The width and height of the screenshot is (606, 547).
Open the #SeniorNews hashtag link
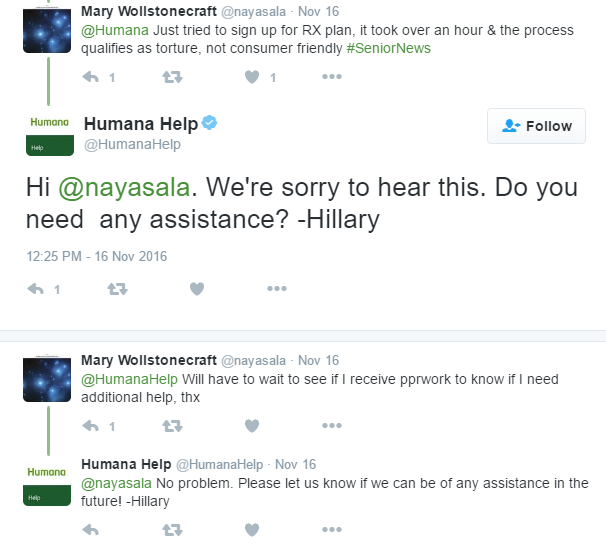click(388, 48)
